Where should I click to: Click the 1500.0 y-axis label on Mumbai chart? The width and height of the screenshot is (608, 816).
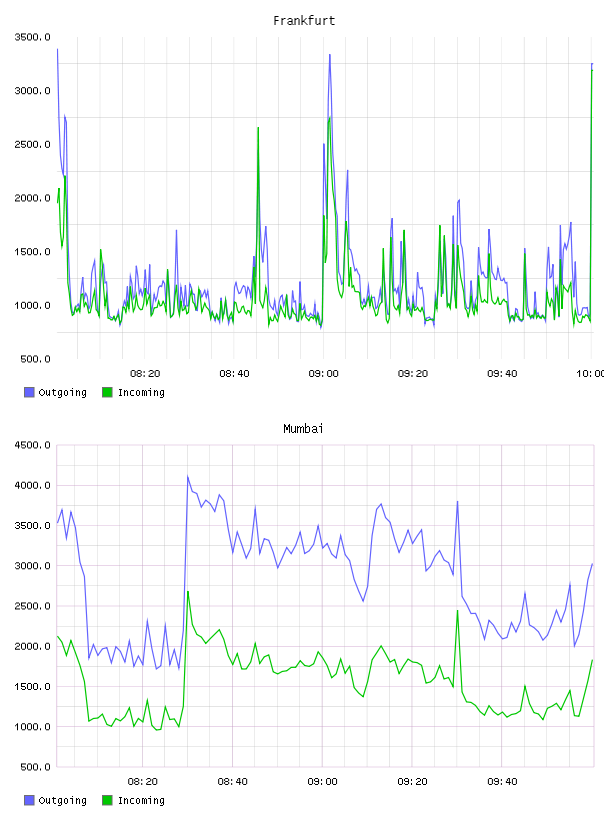point(33,687)
